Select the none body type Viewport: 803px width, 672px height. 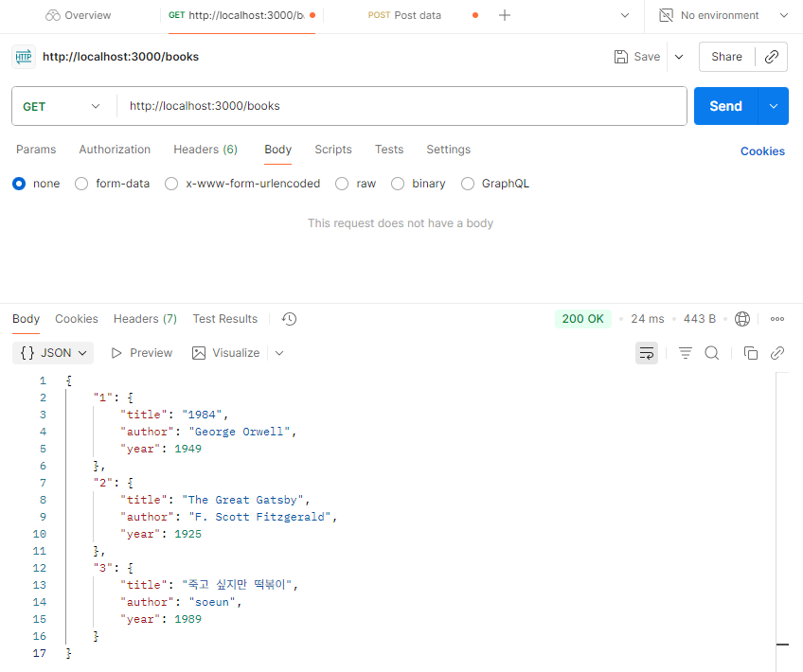point(19,184)
